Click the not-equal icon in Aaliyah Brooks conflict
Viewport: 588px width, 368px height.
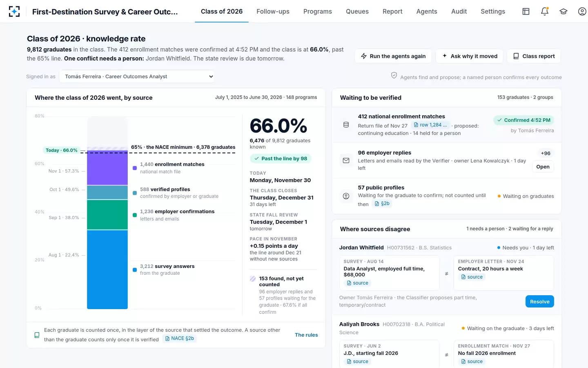tap(446, 355)
